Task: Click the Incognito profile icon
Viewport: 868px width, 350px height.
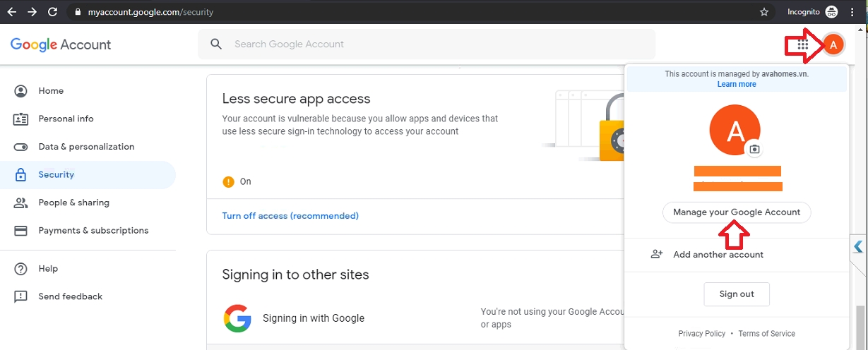Action: click(831, 12)
